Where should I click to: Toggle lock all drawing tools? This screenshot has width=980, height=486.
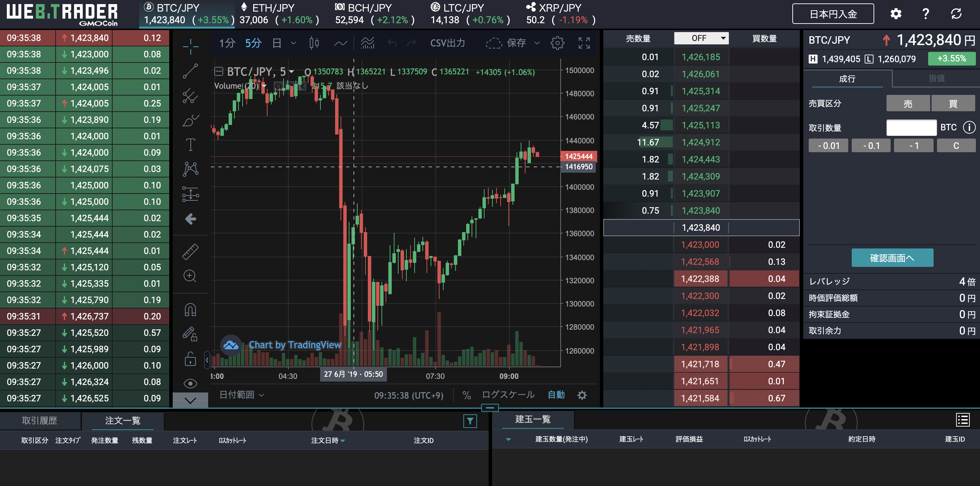point(191,358)
